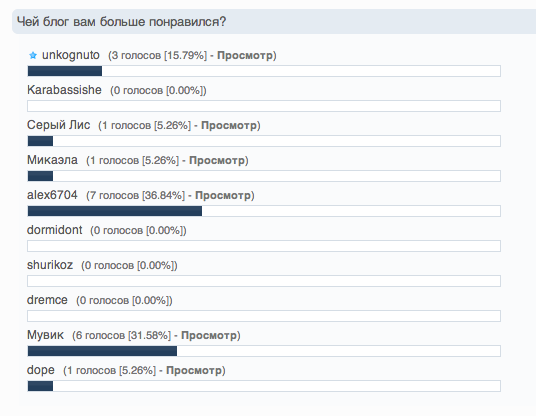
Task: Click the Мувик filled vote bar
Action: (x=103, y=351)
